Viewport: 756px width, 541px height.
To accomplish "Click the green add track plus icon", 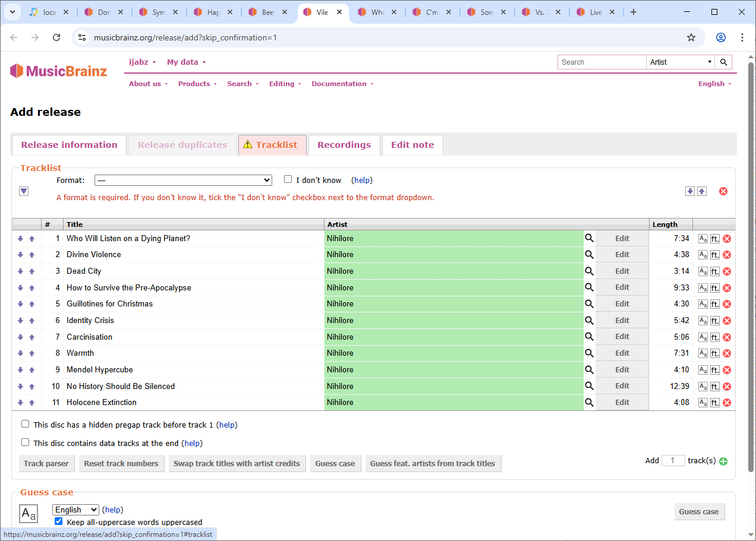I will [x=723, y=461].
